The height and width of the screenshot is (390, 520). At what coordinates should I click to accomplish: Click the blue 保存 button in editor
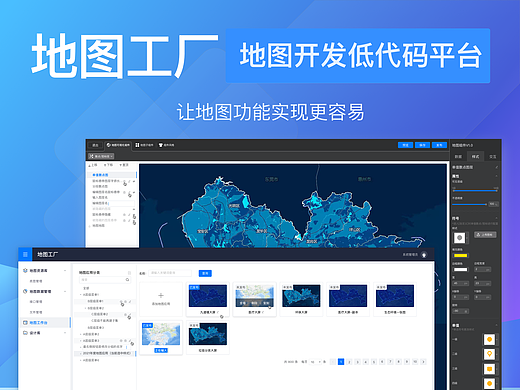422,145
